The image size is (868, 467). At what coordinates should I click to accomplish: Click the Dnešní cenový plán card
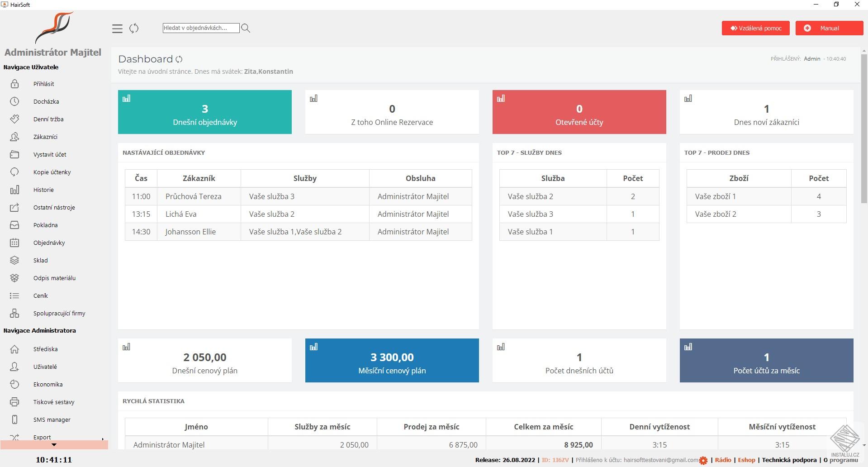click(205, 360)
